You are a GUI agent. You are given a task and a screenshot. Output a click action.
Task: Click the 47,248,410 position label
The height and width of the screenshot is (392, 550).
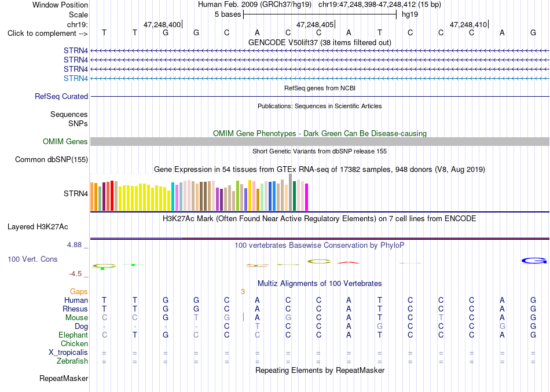pos(468,24)
